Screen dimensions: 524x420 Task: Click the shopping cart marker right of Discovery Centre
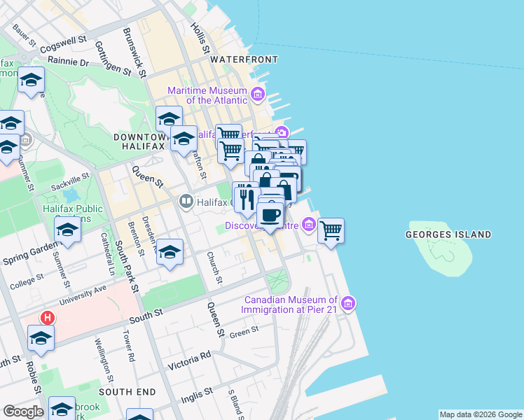tap(331, 230)
